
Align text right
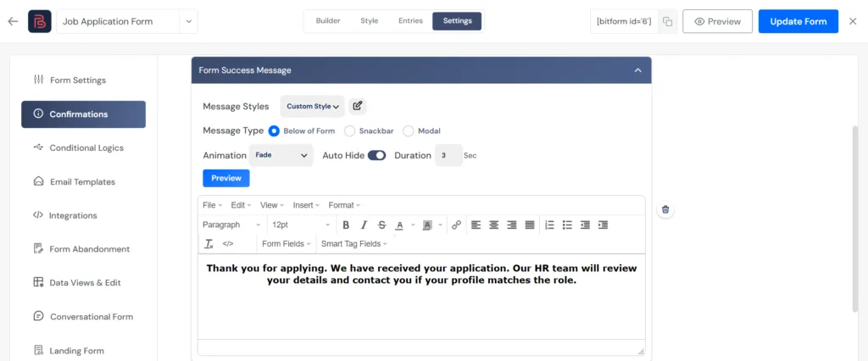512,225
